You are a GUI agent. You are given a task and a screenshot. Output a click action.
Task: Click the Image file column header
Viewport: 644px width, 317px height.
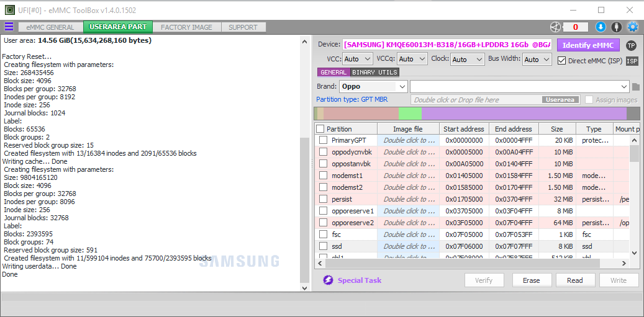[x=408, y=129]
